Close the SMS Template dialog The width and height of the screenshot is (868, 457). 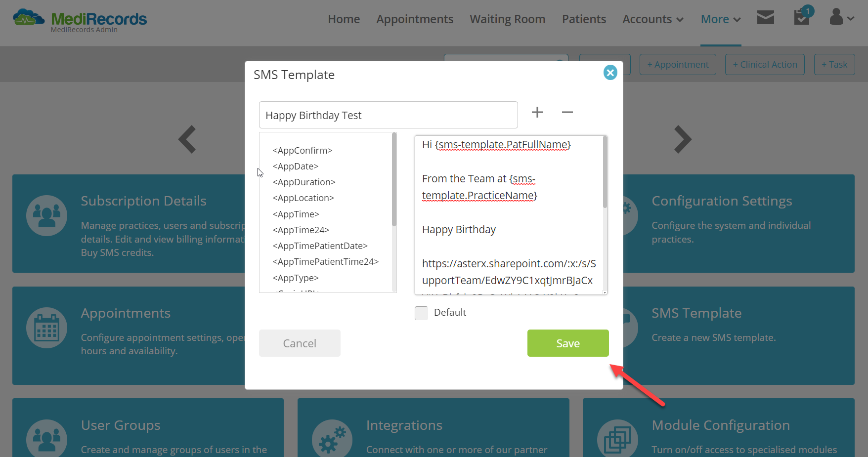click(x=610, y=73)
